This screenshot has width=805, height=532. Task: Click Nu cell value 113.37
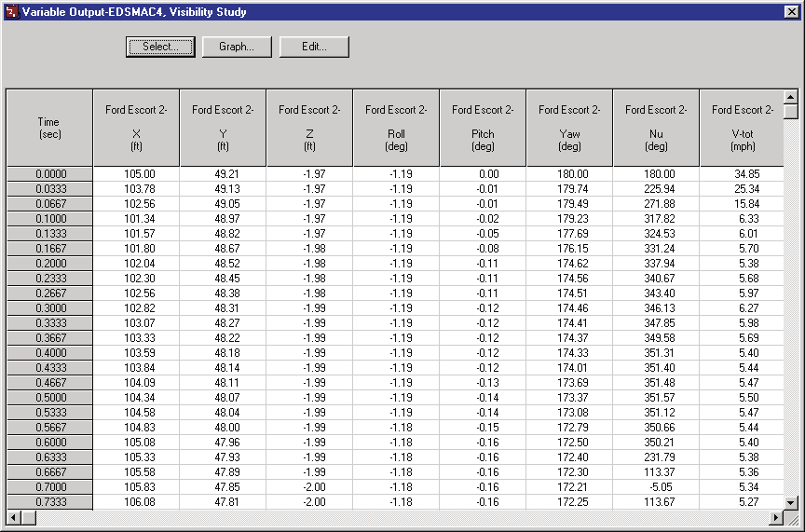click(x=657, y=472)
